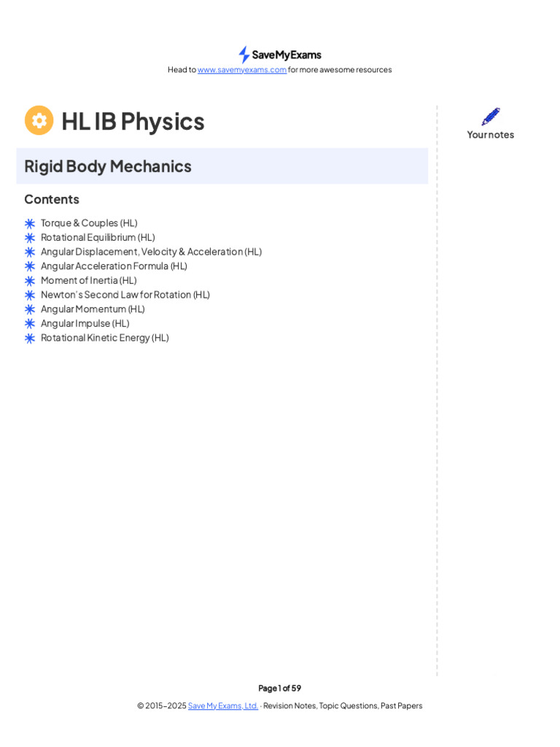Image resolution: width=560 pixels, height=747 pixels.
Task: Open the www.savemyexams.com link in header
Action: tap(242, 69)
